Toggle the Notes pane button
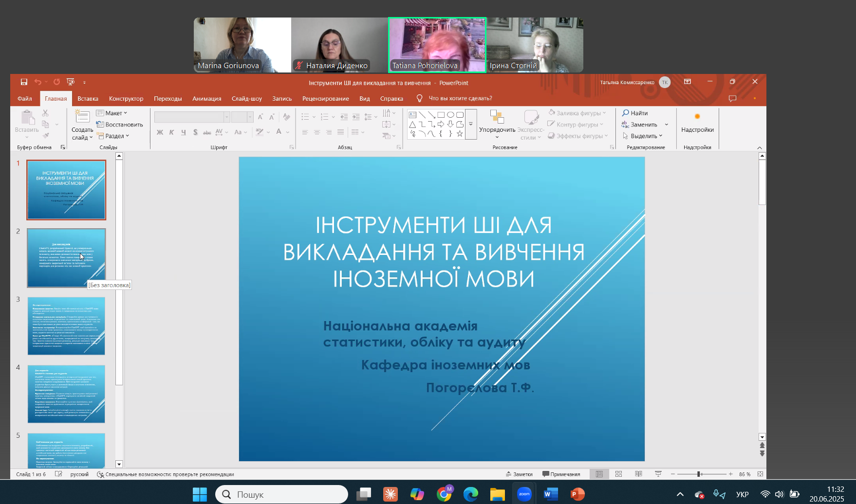Viewport: 856px width, 504px height. [x=519, y=474]
